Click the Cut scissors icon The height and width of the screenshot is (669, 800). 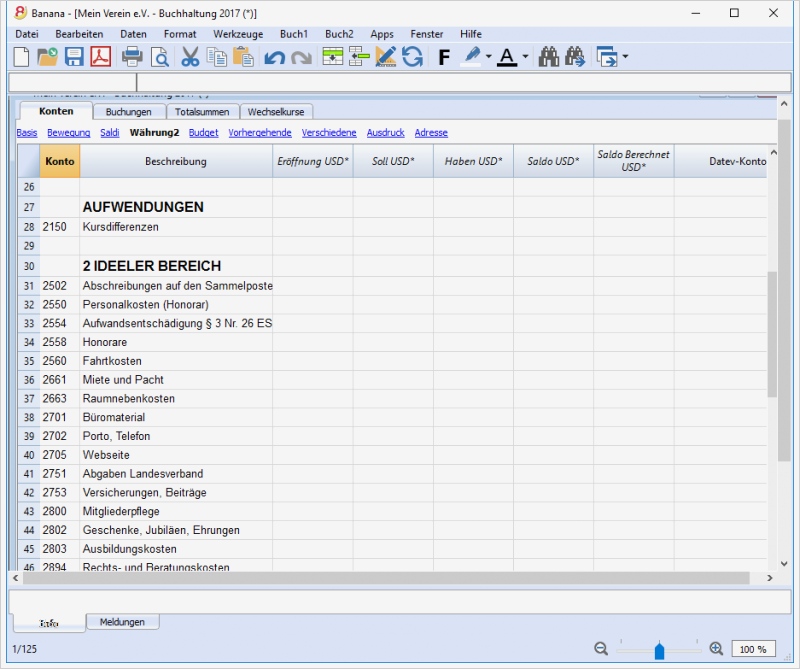189,57
